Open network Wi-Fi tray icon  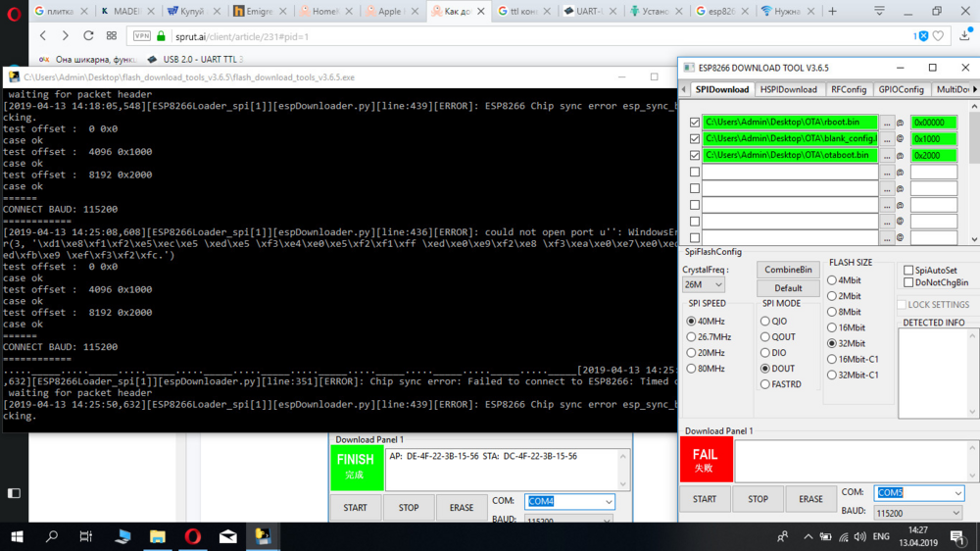pyautogui.click(x=844, y=536)
